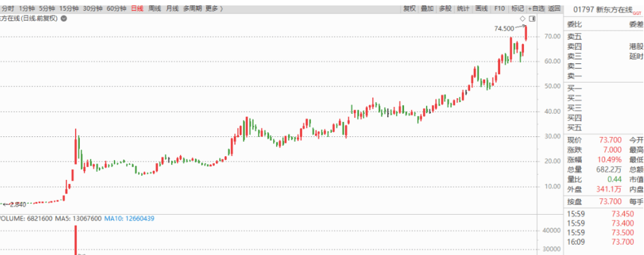Select the 5分钟 period tab
The height and width of the screenshot is (255, 644).
[47, 8]
